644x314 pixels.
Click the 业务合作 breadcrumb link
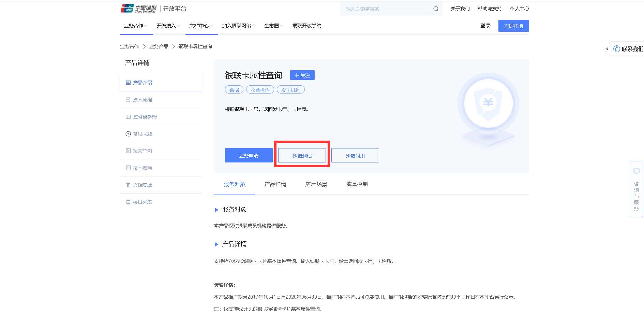(x=130, y=46)
